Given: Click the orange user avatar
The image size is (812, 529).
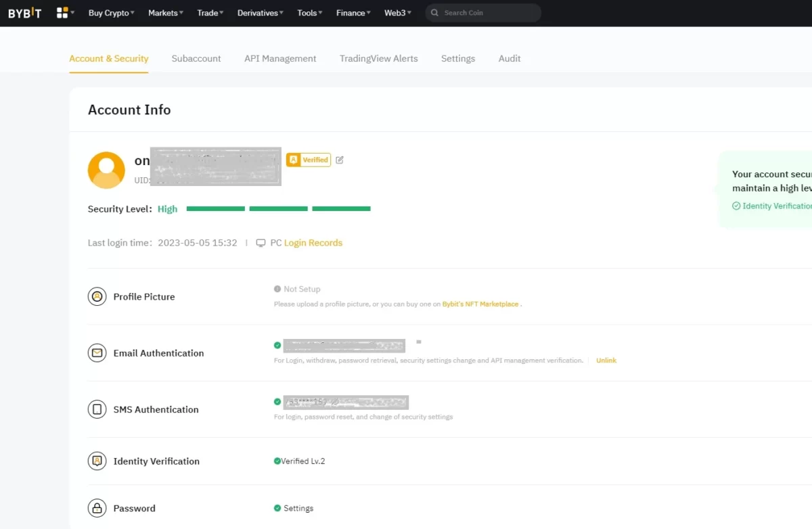Looking at the screenshot, I should click(106, 170).
